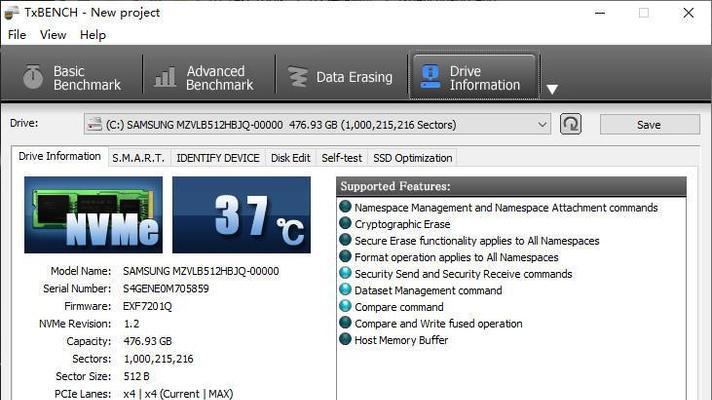Click the Format operation feature bullet
This screenshot has height=400, width=712.
point(345,256)
